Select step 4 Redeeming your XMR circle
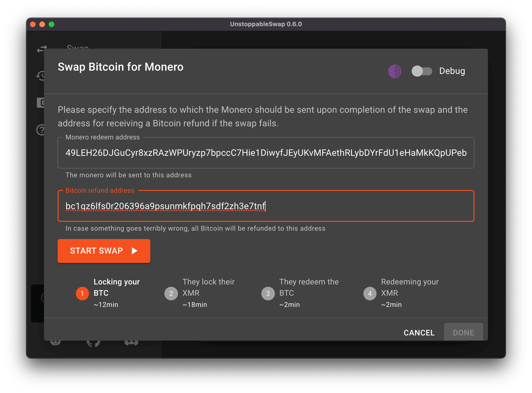This screenshot has width=532, height=393. click(x=369, y=294)
